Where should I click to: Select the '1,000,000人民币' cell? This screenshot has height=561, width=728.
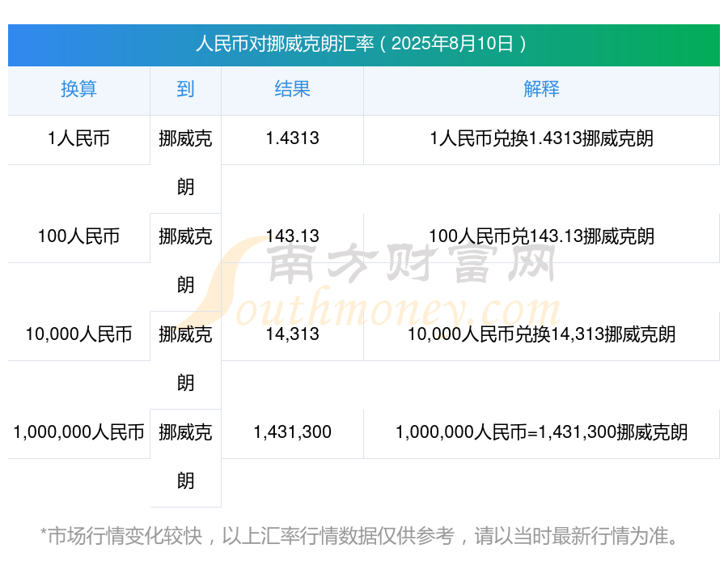[79, 432]
